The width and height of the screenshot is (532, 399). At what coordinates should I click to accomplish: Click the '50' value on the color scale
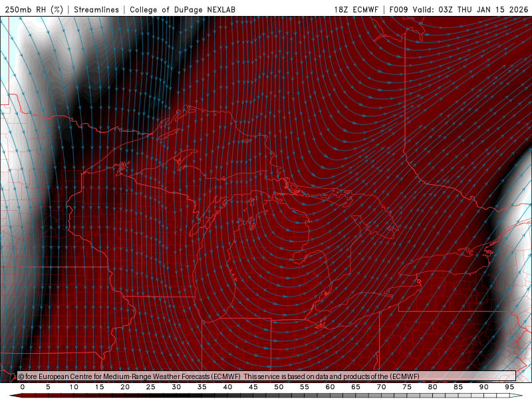tap(279, 387)
